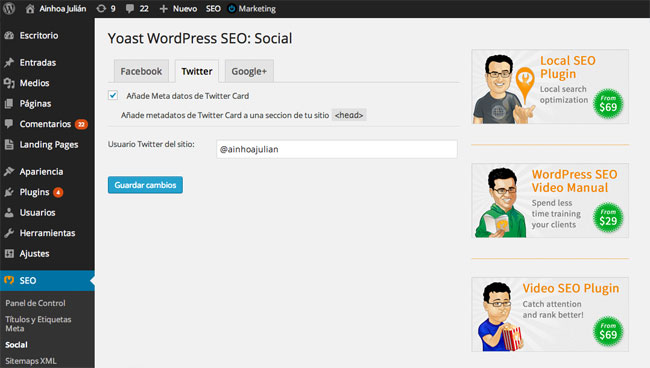This screenshot has height=368, width=650.
Task: Switch to the Facebook tab
Action: click(141, 71)
